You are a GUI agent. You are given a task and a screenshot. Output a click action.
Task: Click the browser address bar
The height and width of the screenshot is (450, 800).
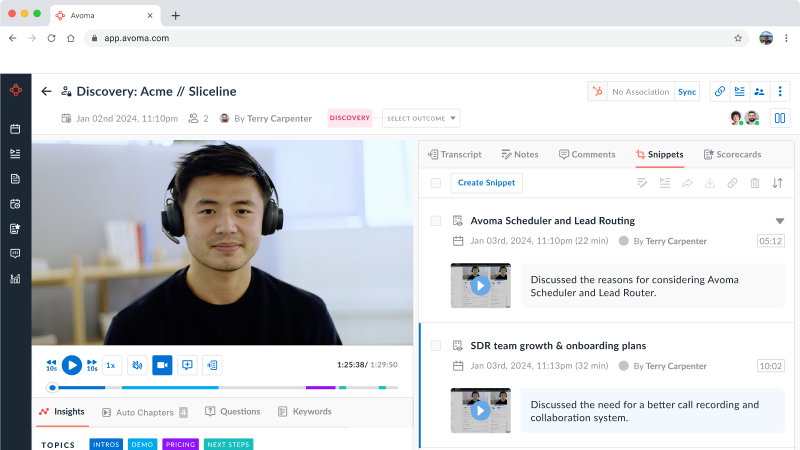416,38
